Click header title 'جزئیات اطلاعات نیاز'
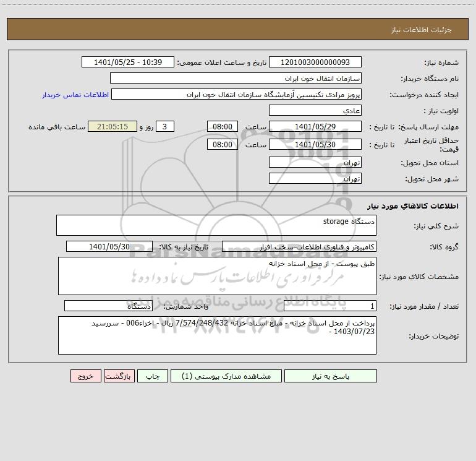476x461 pixels. (422, 30)
